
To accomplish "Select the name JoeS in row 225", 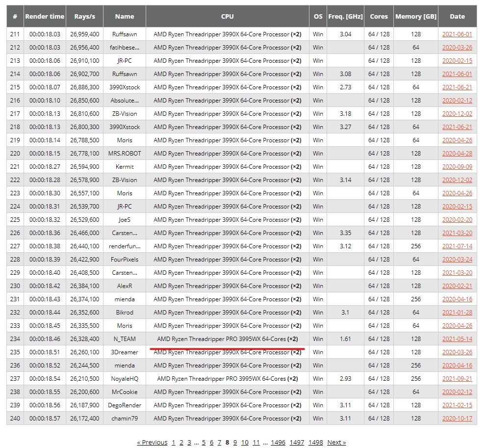I will pyautogui.click(x=125, y=220).
